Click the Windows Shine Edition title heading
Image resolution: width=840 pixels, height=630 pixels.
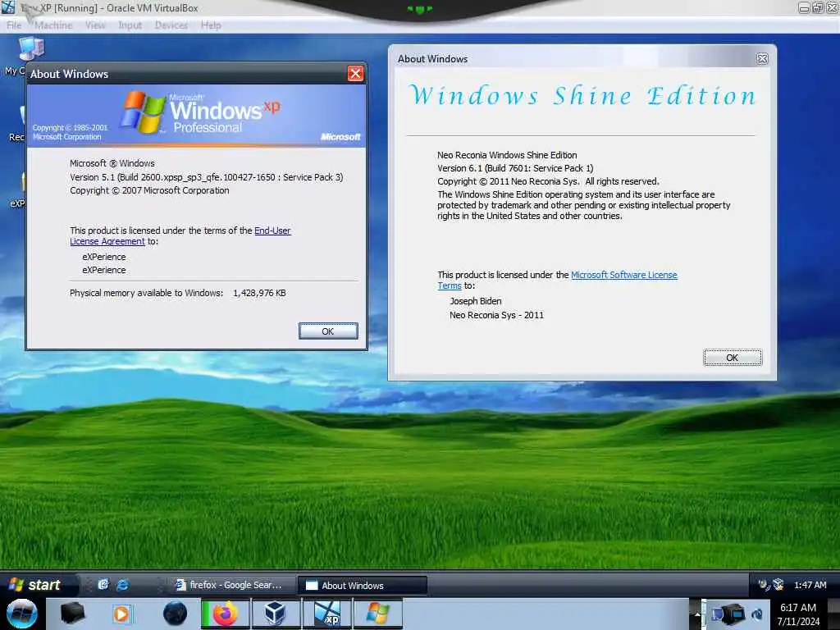point(582,96)
